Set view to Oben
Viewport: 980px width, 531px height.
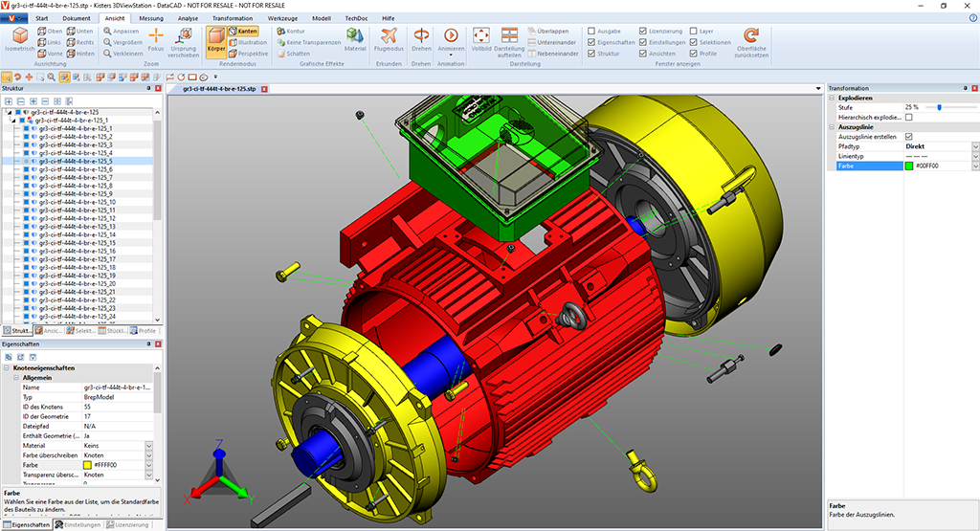pyautogui.click(x=50, y=32)
